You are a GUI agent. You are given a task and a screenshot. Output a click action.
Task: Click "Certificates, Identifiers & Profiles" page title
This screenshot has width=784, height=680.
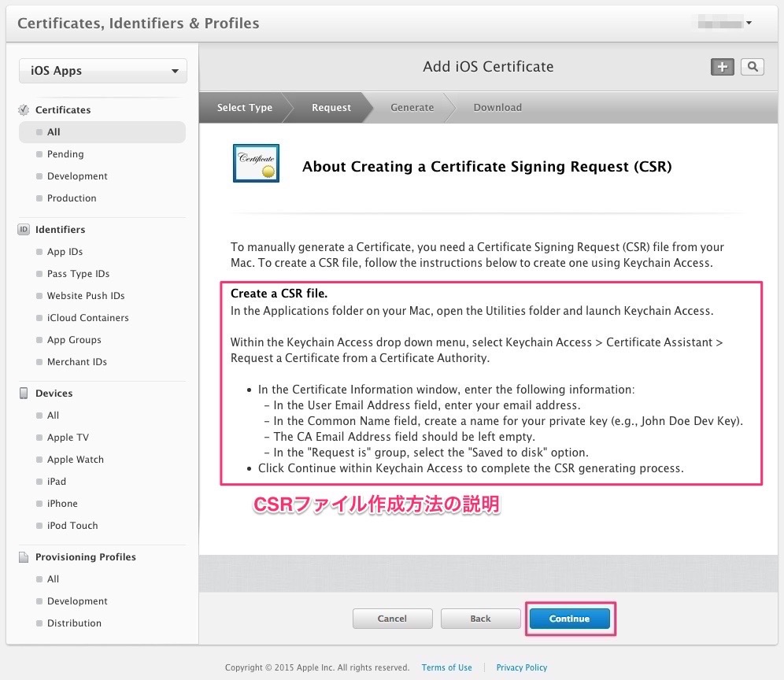pos(138,23)
